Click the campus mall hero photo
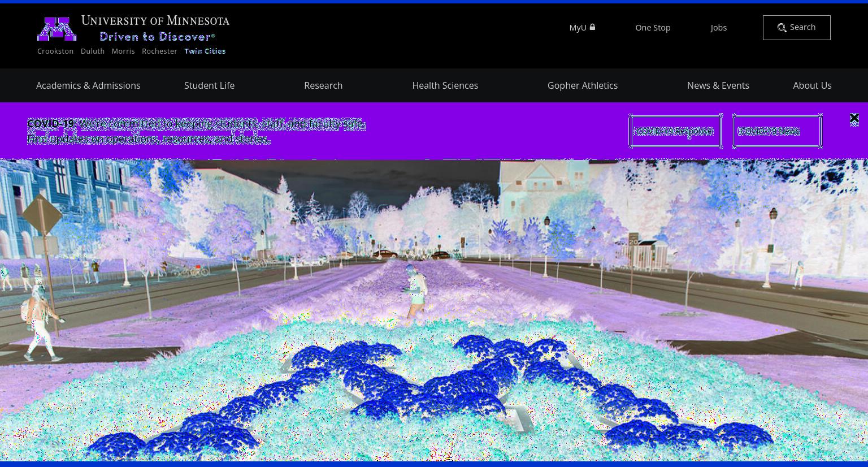 click(434, 310)
